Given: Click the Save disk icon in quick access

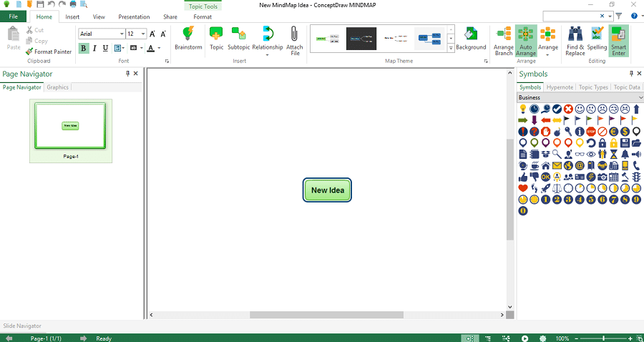Looking at the screenshot, I should point(40,4).
